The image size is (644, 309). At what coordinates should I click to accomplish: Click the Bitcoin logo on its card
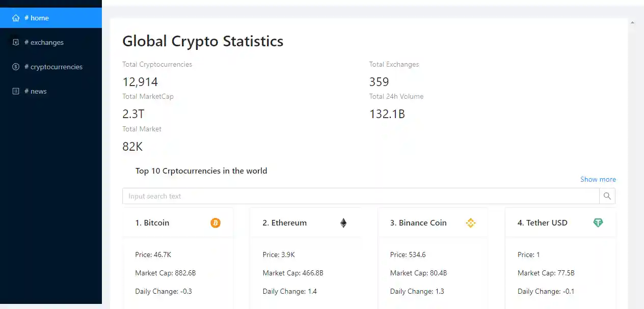click(215, 222)
